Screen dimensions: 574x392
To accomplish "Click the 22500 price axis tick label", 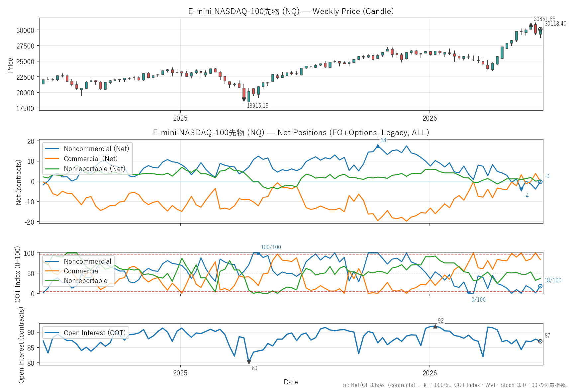I will 25,77.
